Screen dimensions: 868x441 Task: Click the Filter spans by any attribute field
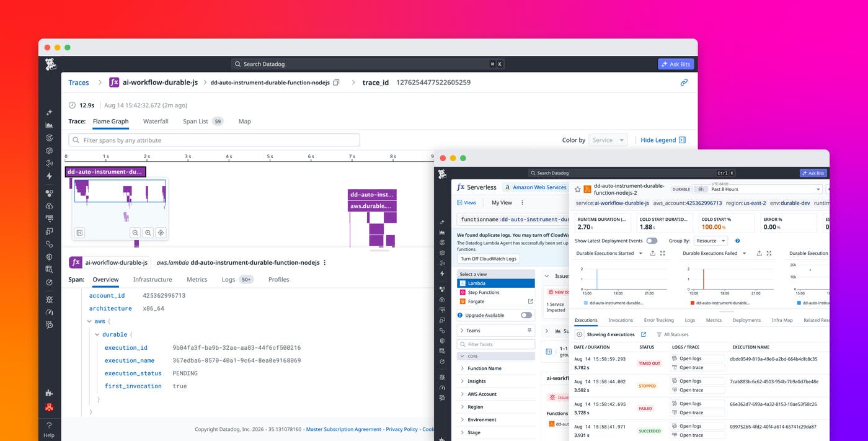click(214, 140)
